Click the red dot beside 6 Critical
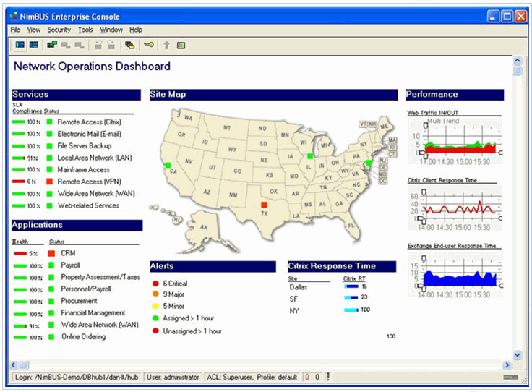 pyautogui.click(x=155, y=284)
